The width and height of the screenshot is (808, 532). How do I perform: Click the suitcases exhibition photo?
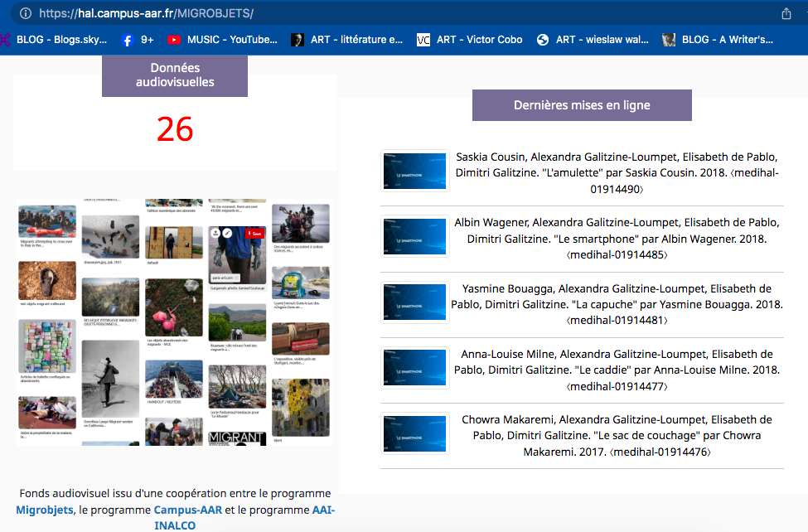tap(301, 339)
